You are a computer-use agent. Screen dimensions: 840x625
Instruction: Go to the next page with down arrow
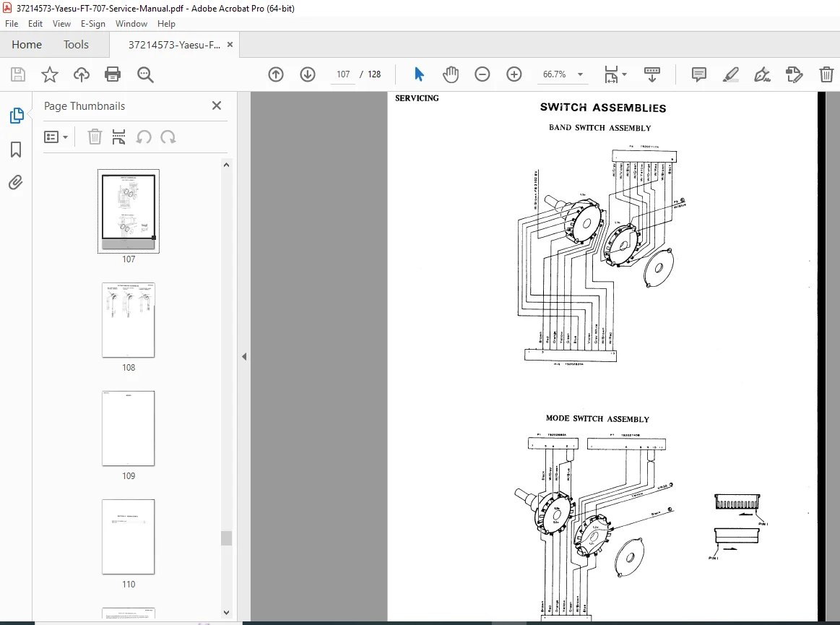tap(308, 74)
